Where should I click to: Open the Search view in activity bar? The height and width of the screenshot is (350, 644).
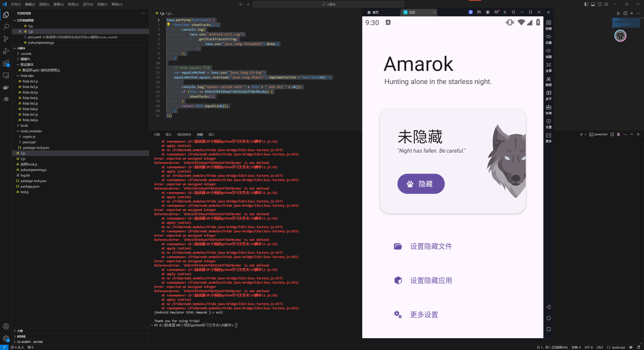(x=6, y=27)
